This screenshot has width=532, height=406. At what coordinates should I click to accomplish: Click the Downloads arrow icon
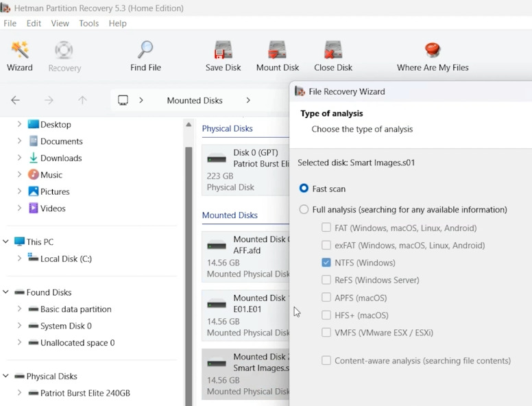[33, 158]
